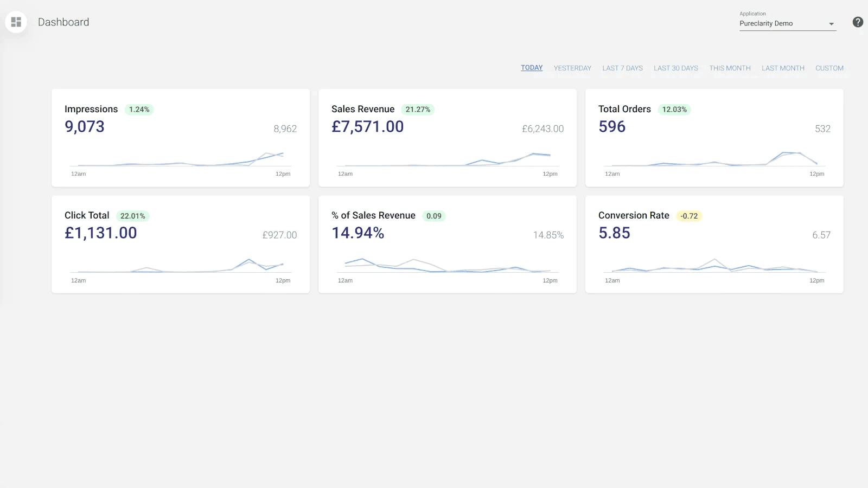This screenshot has height=488, width=868.
Task: Show data for Last 7 Days
Action: (622, 68)
